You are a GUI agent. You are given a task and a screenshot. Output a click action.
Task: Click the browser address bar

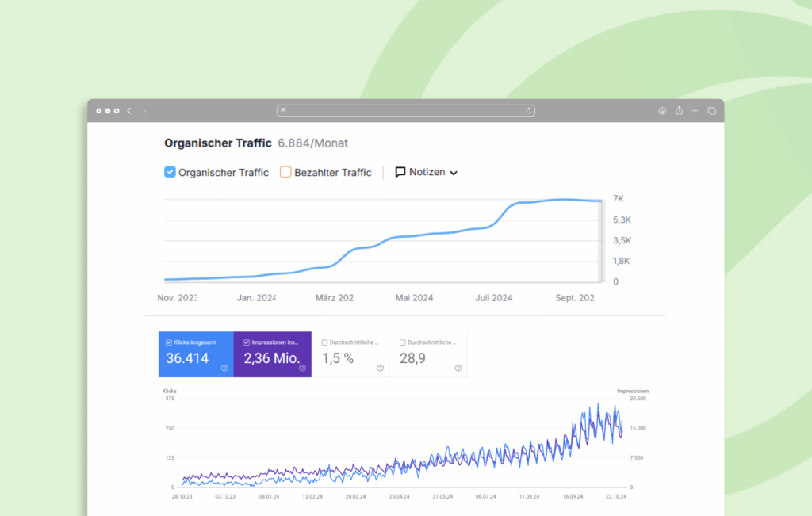click(x=404, y=111)
